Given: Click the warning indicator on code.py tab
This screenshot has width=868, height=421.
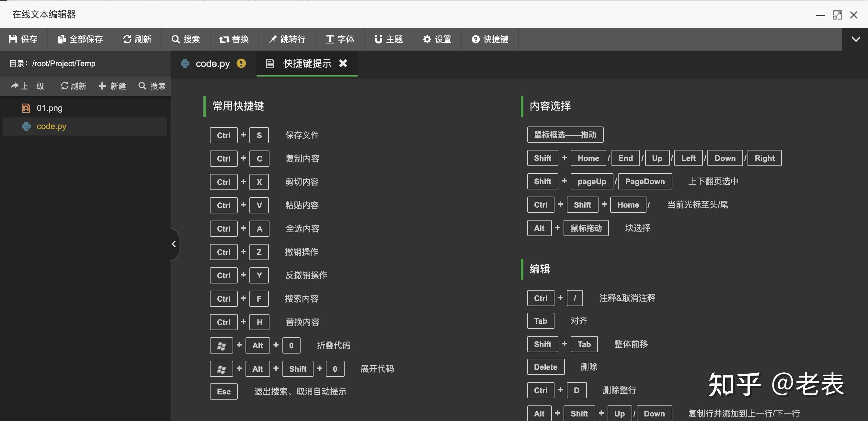Looking at the screenshot, I should [x=241, y=64].
